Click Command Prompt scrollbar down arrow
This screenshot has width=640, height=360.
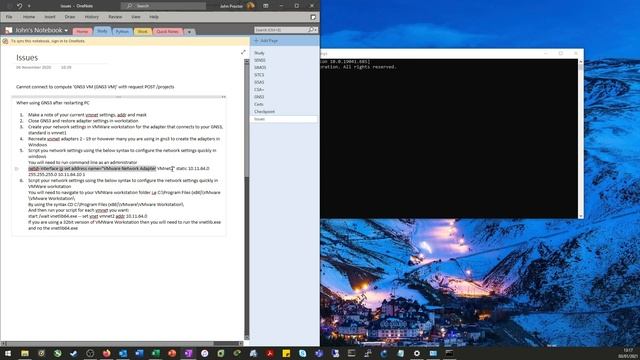(580, 216)
